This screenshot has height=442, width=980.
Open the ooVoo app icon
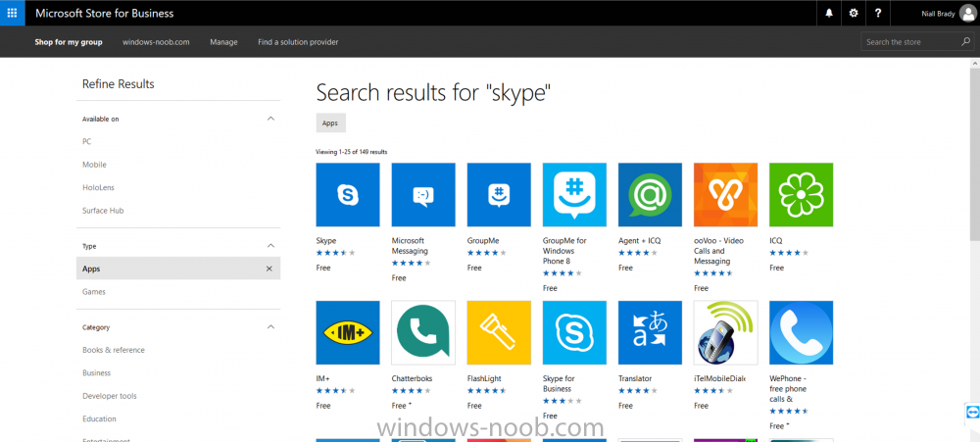click(x=725, y=194)
